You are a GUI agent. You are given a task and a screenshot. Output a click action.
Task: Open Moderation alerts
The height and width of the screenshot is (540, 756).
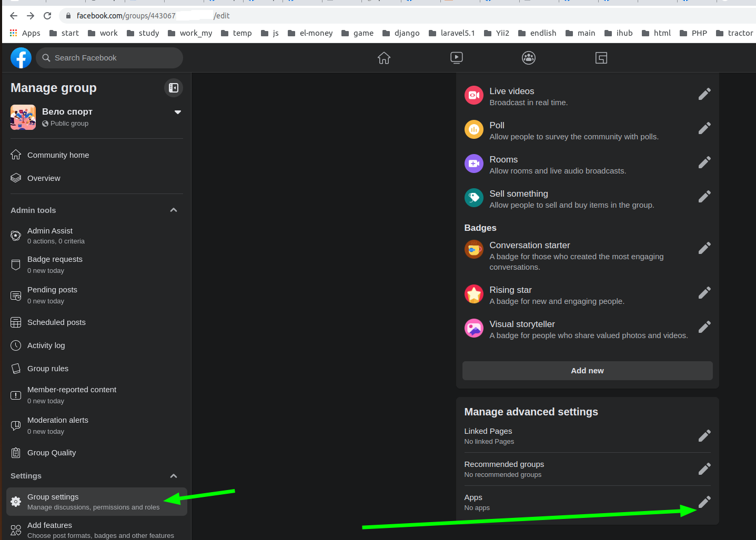pos(97,425)
